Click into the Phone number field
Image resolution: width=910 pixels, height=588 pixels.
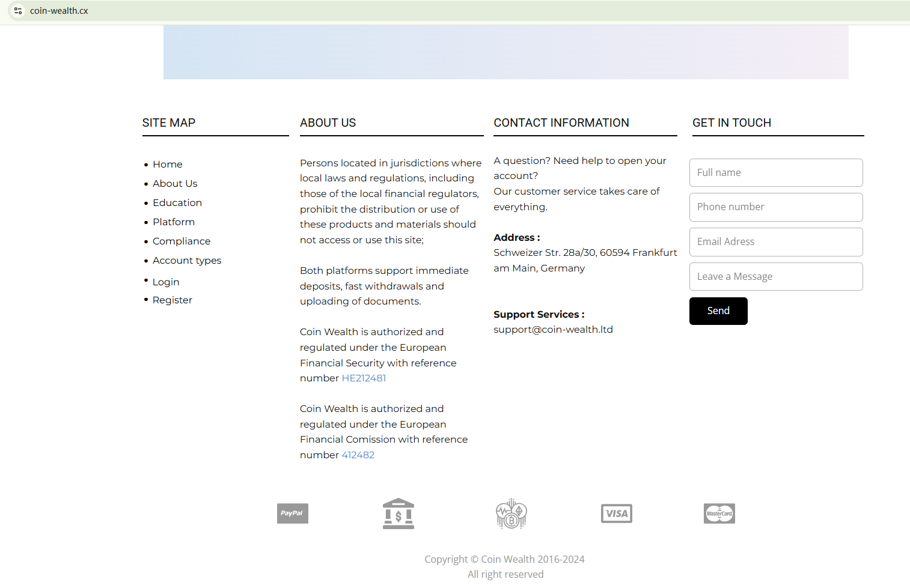[776, 207]
